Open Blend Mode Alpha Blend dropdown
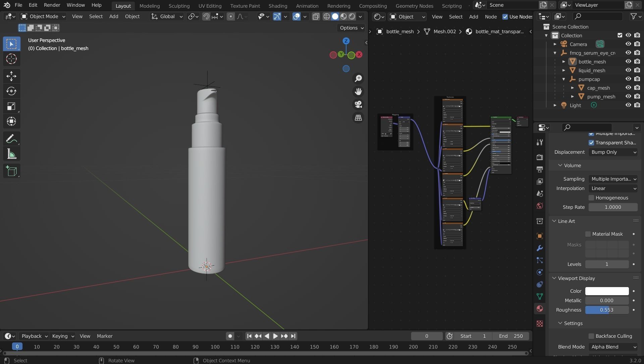This screenshot has height=364, width=644. (613, 347)
